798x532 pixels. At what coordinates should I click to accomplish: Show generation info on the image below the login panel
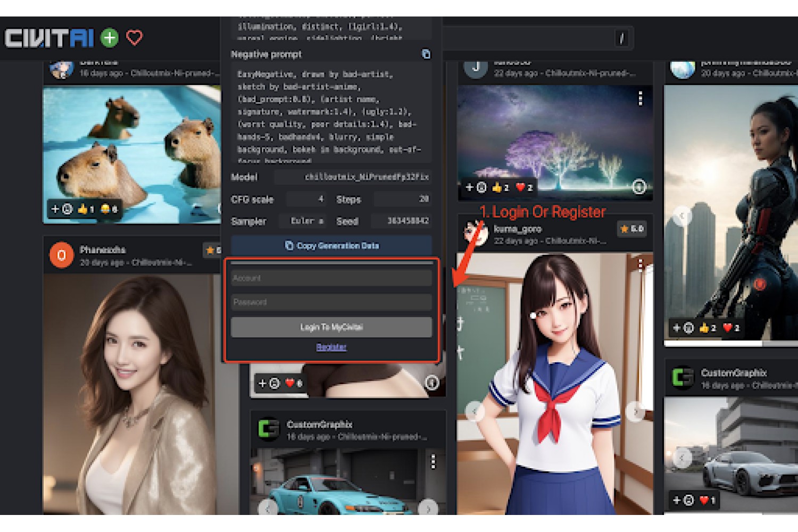[x=432, y=383]
